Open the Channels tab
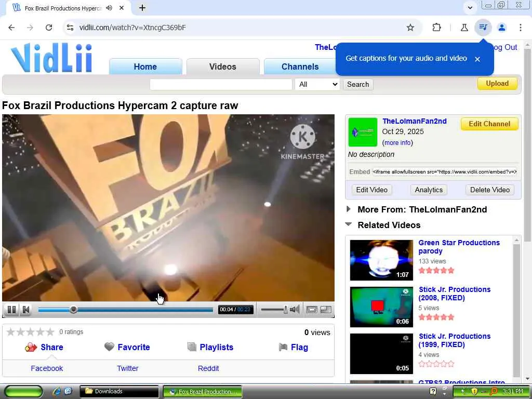532x399 pixels. (300, 66)
